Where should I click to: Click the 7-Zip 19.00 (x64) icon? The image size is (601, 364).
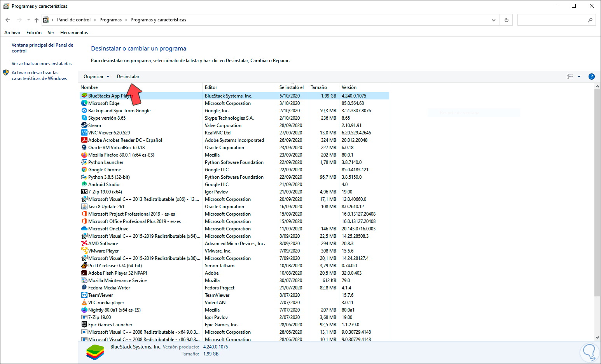[84, 192]
